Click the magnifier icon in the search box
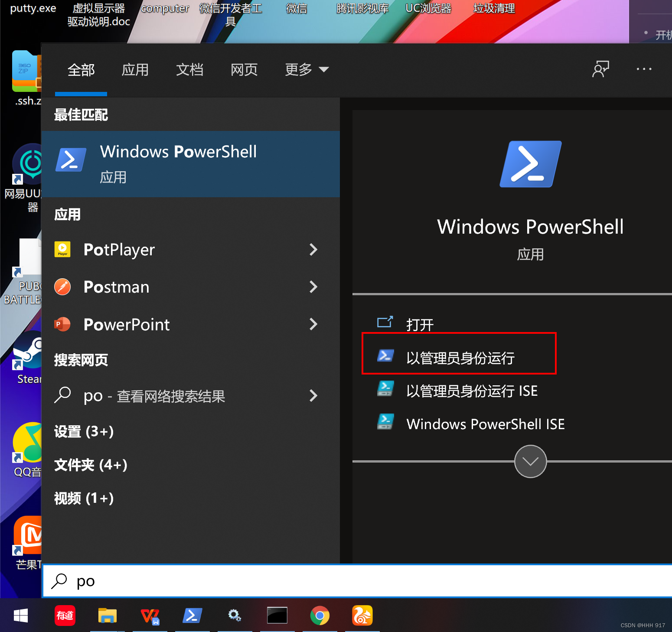The height and width of the screenshot is (632, 672). point(59,581)
